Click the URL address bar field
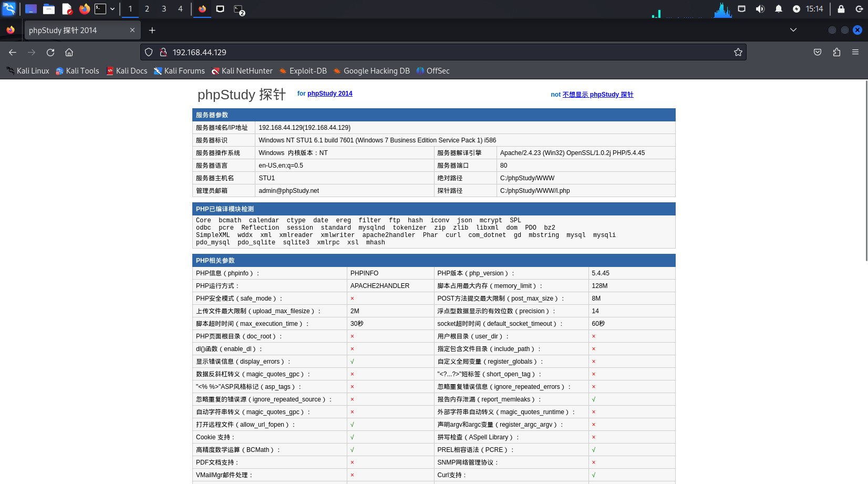Viewport: 868px width, 484px height. click(x=447, y=52)
